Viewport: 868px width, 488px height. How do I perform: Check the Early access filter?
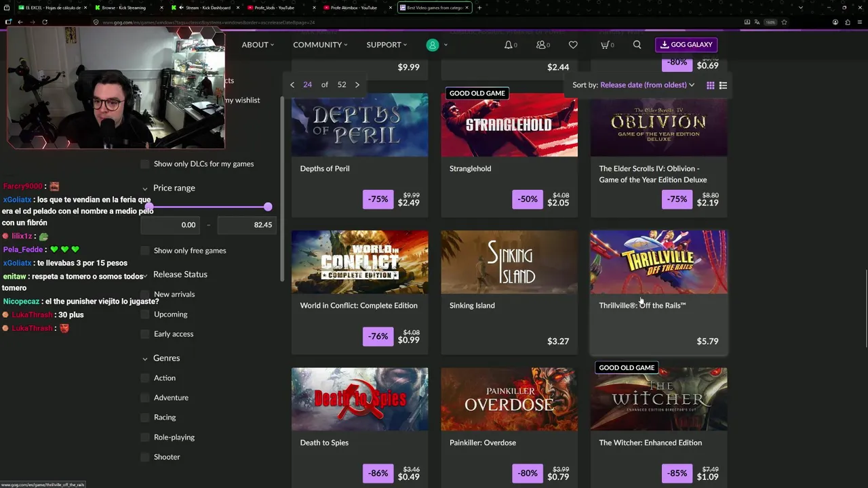(145, 334)
